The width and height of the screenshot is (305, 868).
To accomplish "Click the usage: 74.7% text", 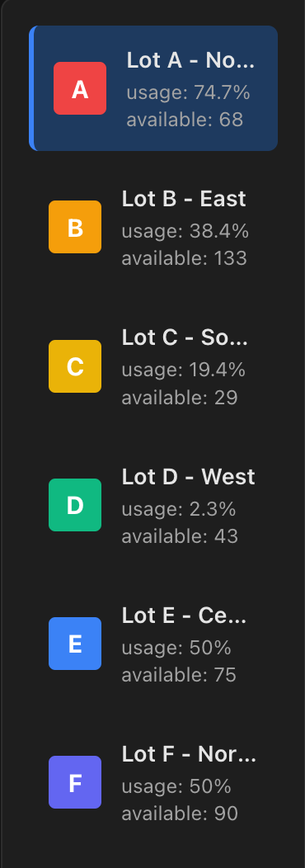I will [x=188, y=92].
